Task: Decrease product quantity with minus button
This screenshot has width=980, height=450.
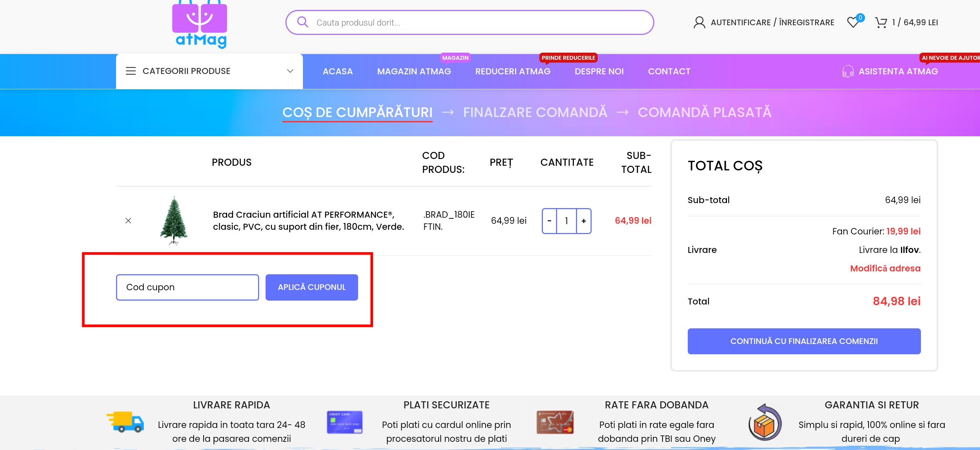Action: tap(549, 221)
